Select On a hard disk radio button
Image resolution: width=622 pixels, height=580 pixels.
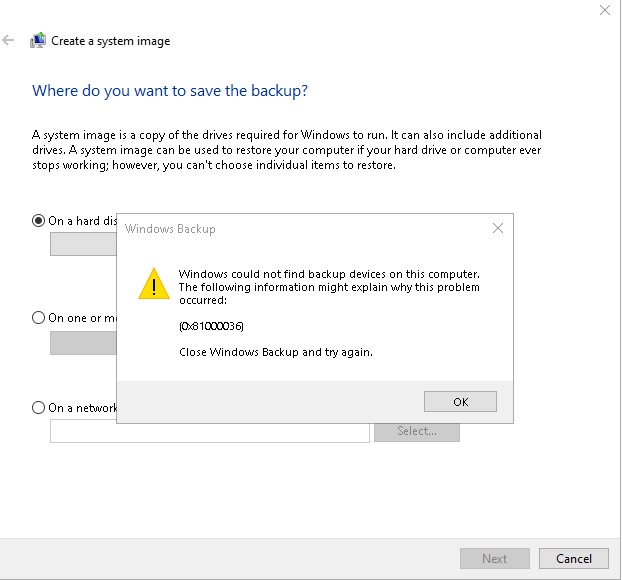38,221
